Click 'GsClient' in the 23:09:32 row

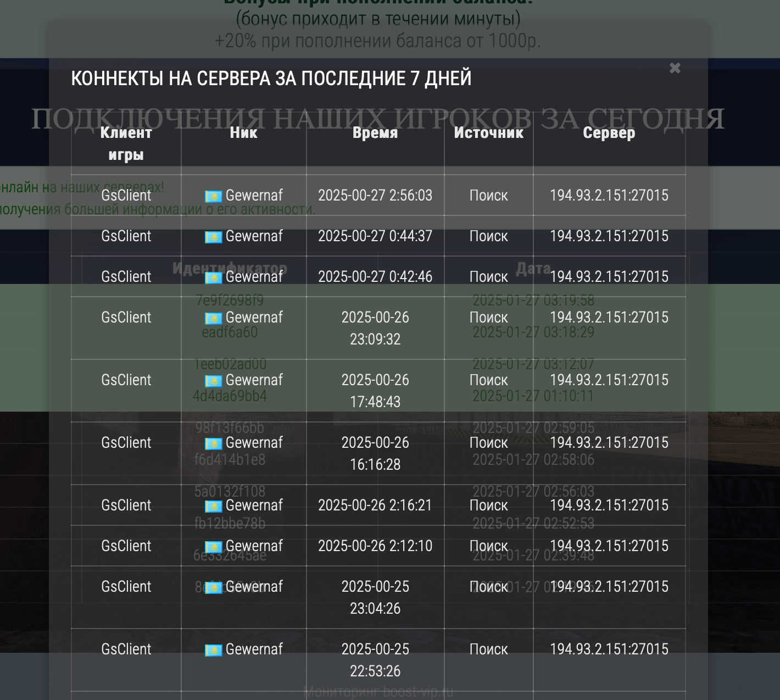coord(126,317)
